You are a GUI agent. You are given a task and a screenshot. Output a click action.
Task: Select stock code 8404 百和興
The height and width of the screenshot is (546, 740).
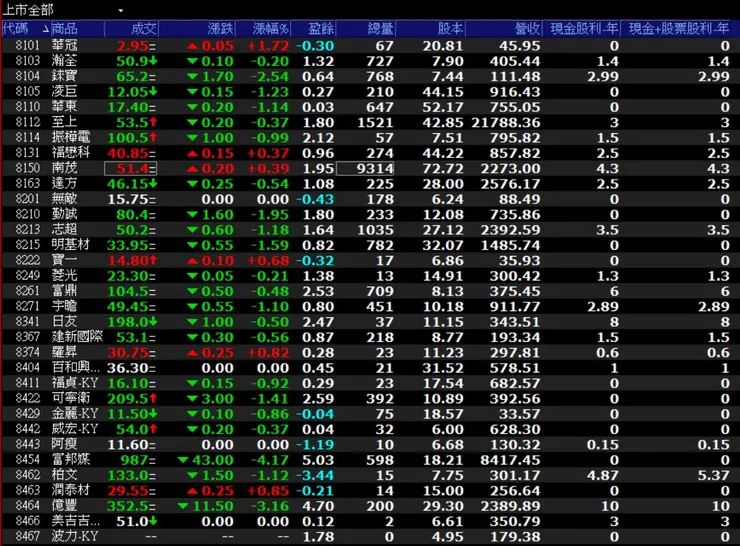pos(27,368)
